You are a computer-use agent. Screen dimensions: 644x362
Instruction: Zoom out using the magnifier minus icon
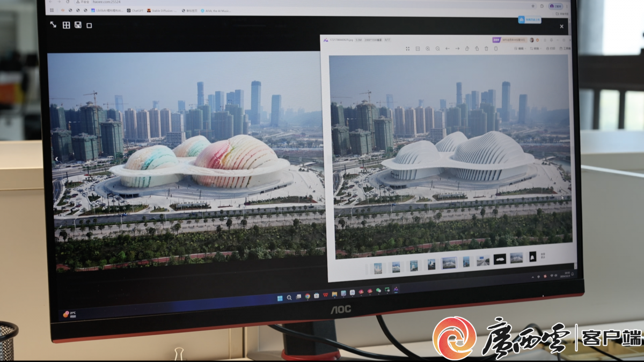tap(437, 48)
